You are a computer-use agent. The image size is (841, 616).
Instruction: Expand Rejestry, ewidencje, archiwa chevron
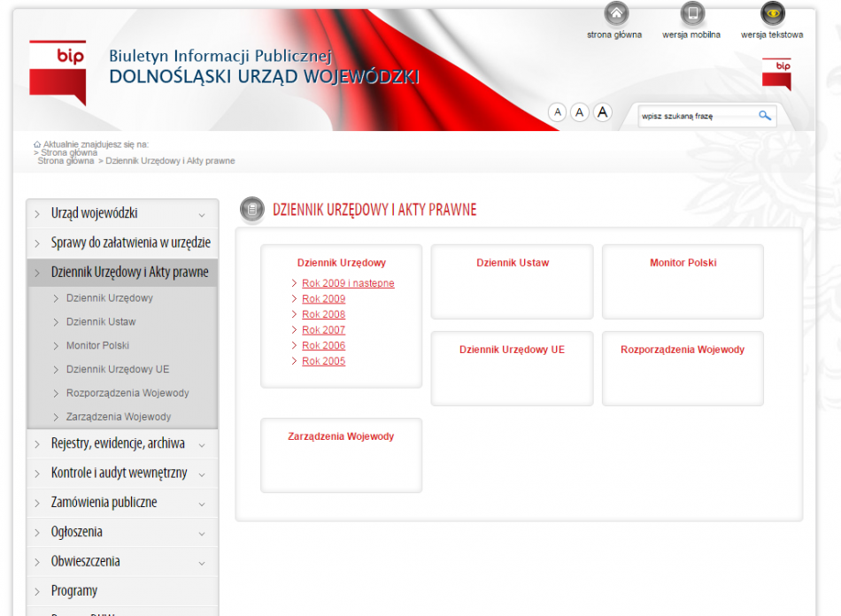pyautogui.click(x=202, y=445)
